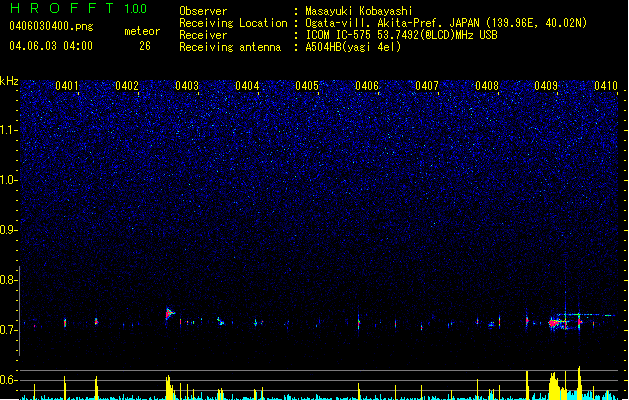Click the 1.1 kHz axis label
This screenshot has width=629, height=400.
pyautogui.click(x=9, y=130)
